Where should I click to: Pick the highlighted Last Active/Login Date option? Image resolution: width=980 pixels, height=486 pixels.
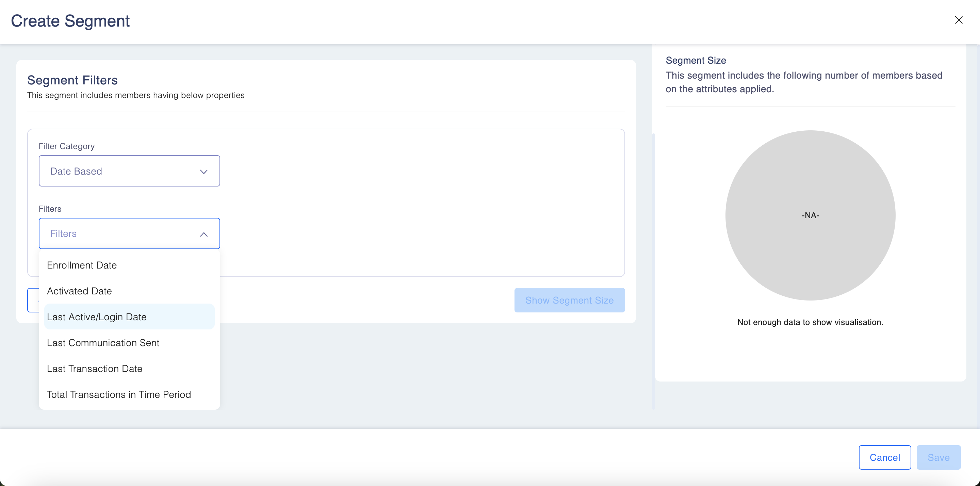point(97,317)
